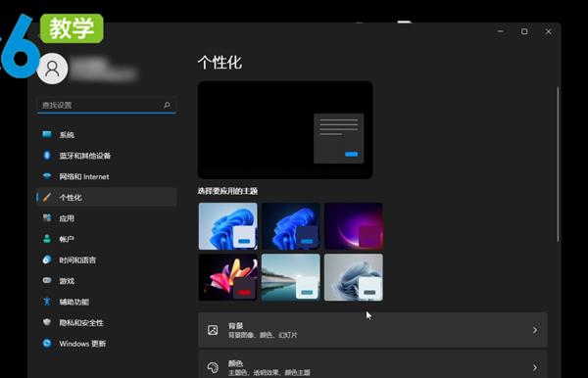Click the accessibility figure icon beside 辅助功能
588x378 pixels.
click(47, 302)
